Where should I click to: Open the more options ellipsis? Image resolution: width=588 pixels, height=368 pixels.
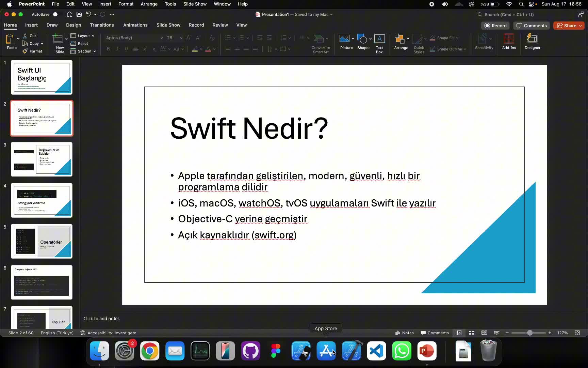112,14
